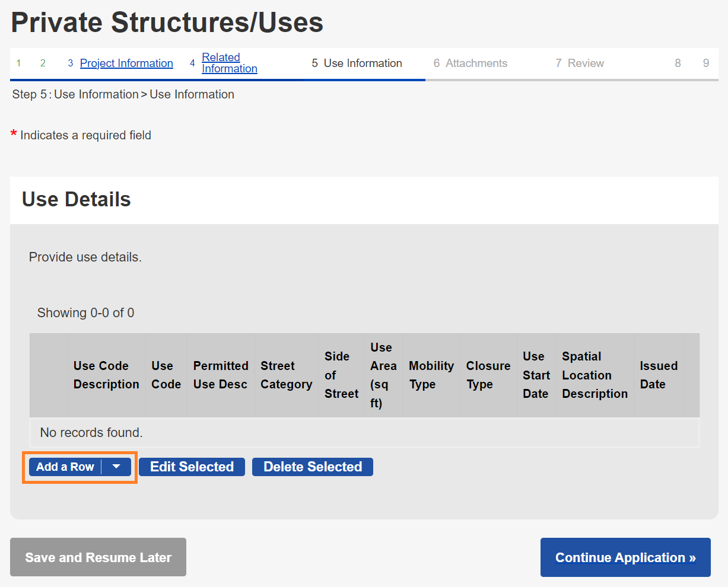Image resolution: width=728 pixels, height=587 pixels.
Task: Go to the Related Information step link
Action: coord(229,63)
